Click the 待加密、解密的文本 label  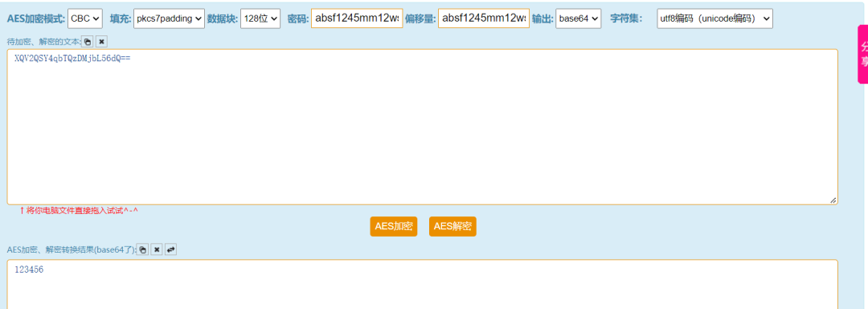click(43, 42)
